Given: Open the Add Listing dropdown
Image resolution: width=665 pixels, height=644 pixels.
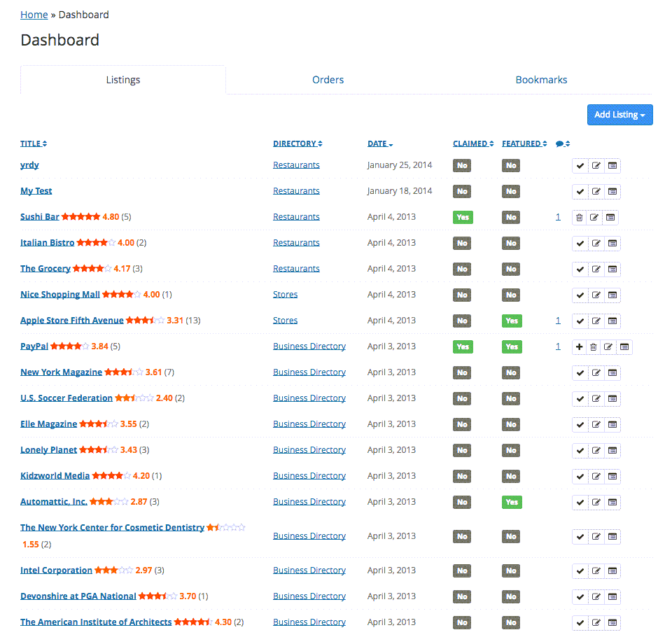Looking at the screenshot, I should pyautogui.click(x=619, y=115).
